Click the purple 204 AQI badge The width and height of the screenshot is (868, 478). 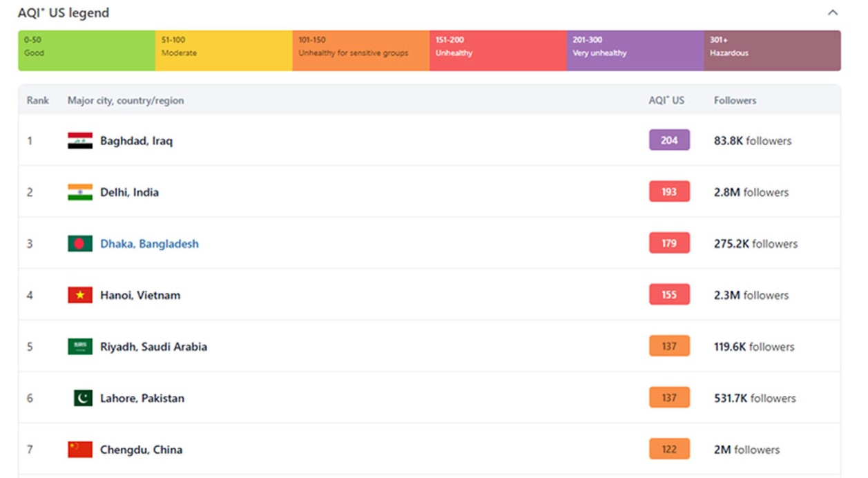[669, 140]
